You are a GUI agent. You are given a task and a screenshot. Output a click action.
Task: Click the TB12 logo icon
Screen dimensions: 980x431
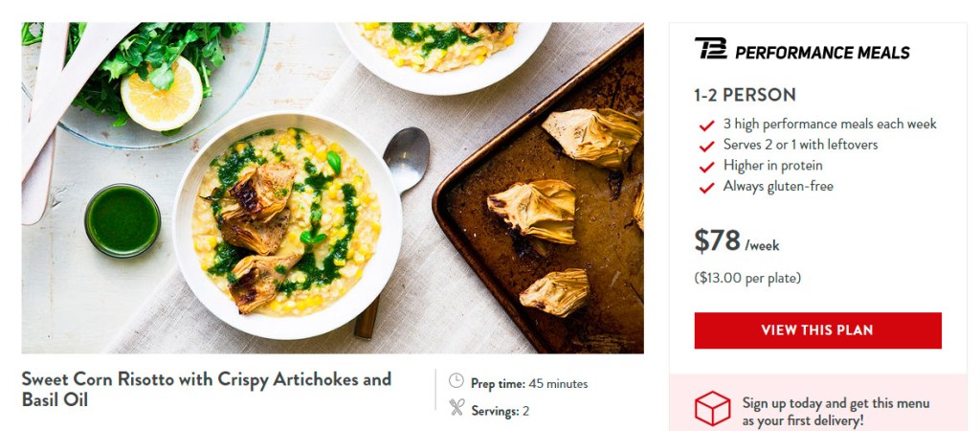(x=710, y=50)
